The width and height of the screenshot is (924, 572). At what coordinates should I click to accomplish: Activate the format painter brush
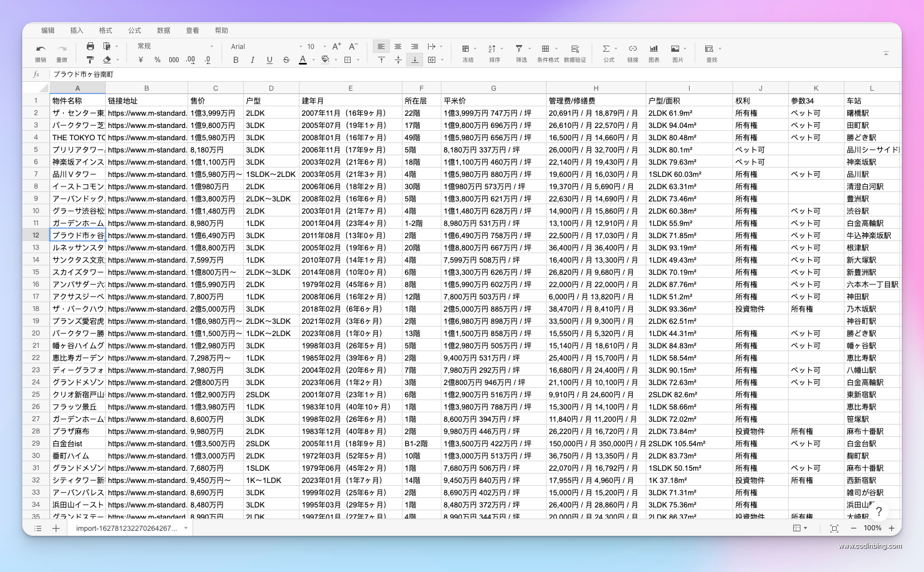pos(90,60)
